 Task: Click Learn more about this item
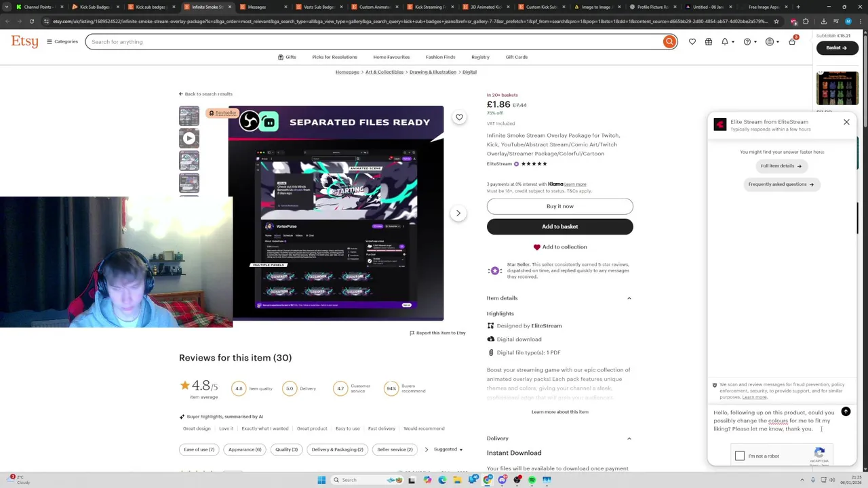coord(559,412)
